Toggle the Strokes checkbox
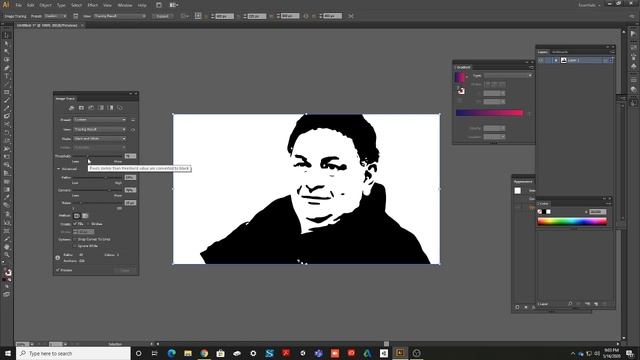640x360 pixels. [88, 224]
